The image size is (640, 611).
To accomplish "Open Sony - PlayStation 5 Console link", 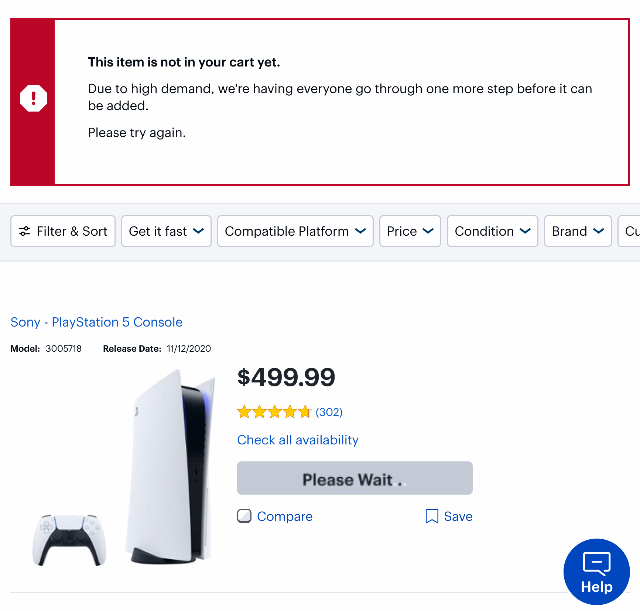I will click(x=97, y=322).
